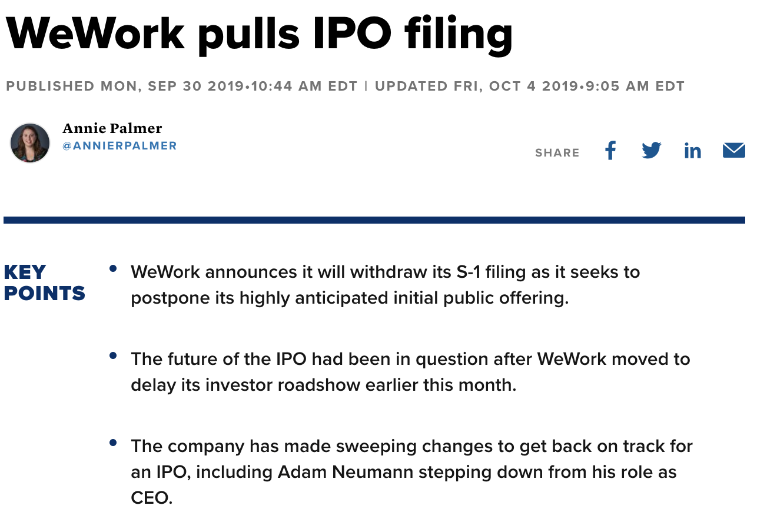This screenshot has width=777, height=532.
Task: Click the first key point bullet dot
Action: (113, 269)
